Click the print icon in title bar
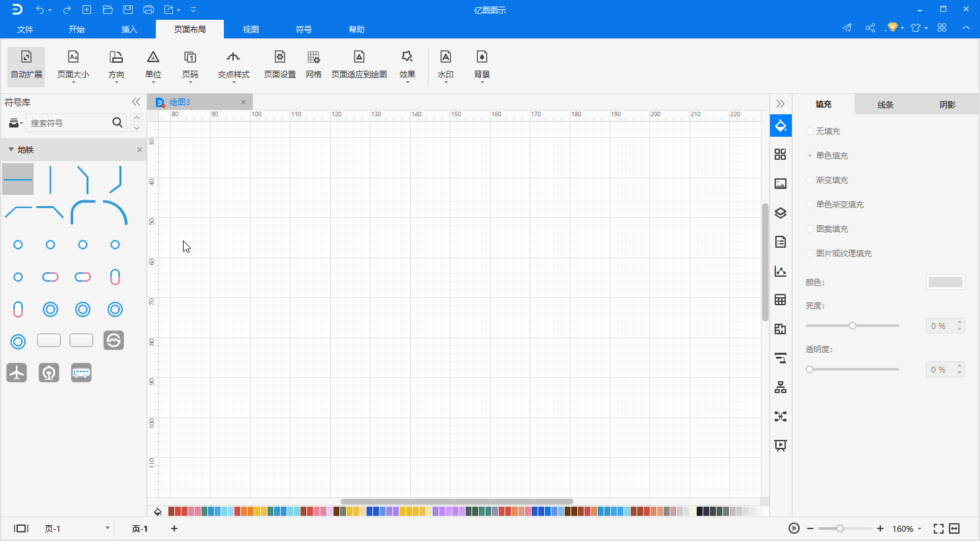 pyautogui.click(x=149, y=9)
